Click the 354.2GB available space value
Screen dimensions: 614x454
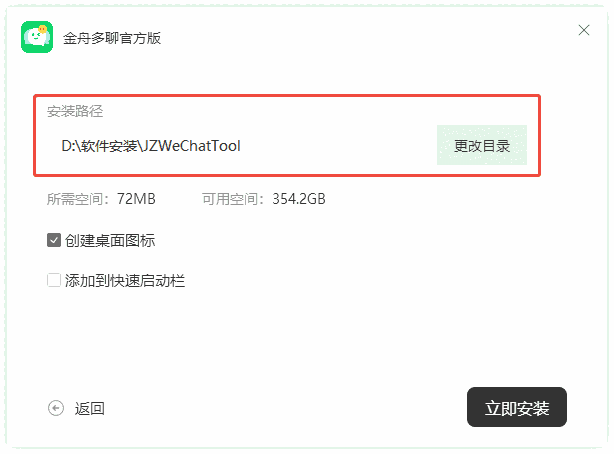coord(299,199)
